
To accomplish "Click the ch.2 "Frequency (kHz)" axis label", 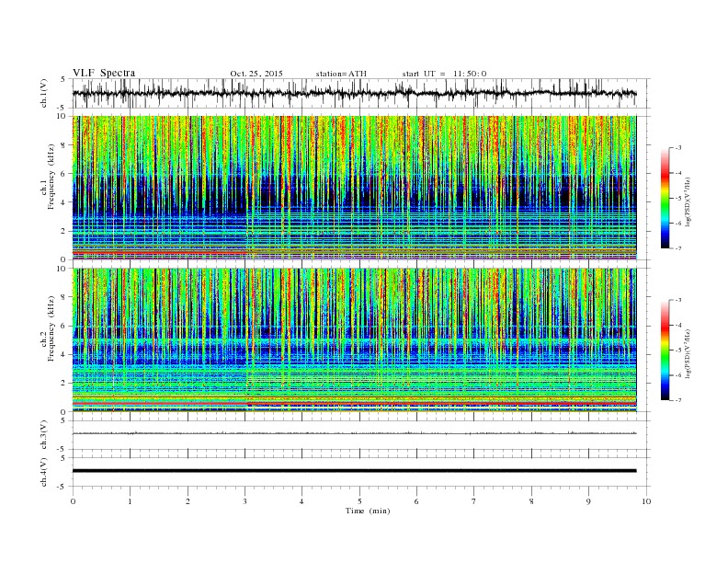I will 51,329.
